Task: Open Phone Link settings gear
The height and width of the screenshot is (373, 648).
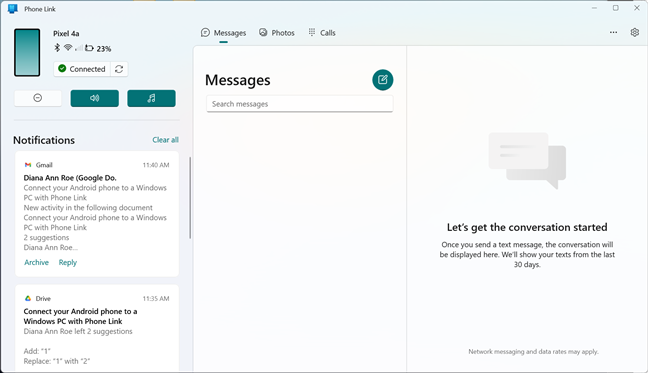Action: click(x=635, y=32)
